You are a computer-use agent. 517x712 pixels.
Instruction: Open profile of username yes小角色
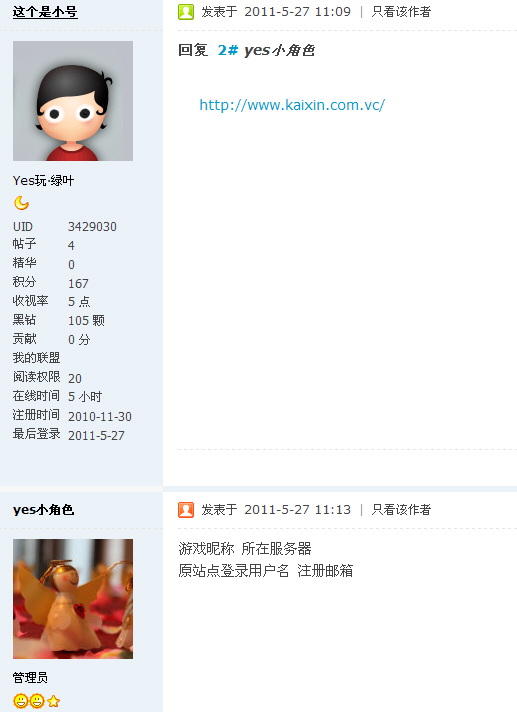tap(44, 510)
